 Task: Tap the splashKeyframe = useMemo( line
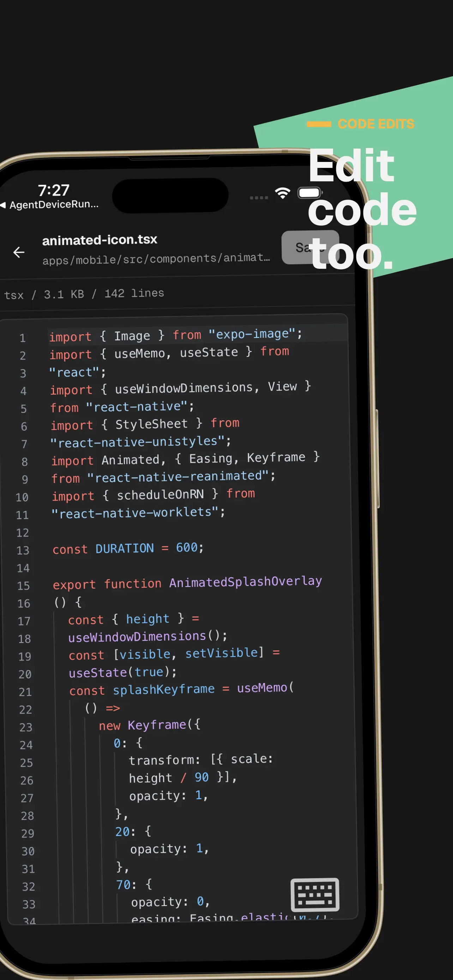pos(181,689)
